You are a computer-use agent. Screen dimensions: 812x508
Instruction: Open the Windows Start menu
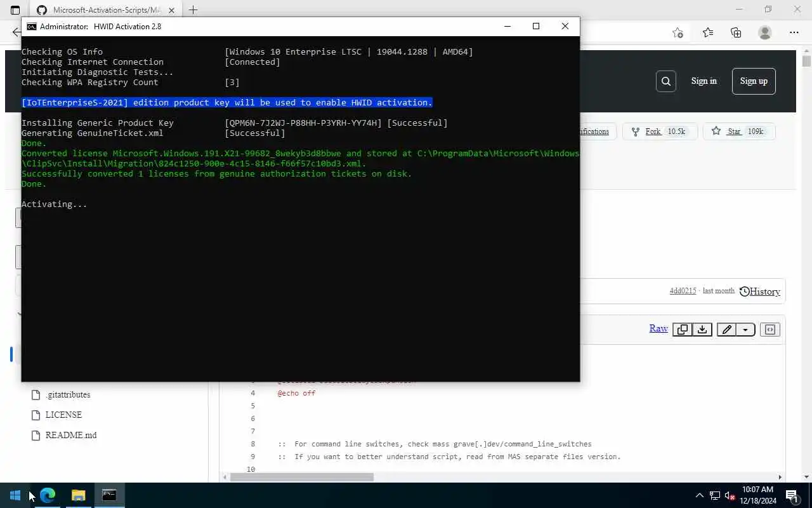pyautogui.click(x=15, y=495)
